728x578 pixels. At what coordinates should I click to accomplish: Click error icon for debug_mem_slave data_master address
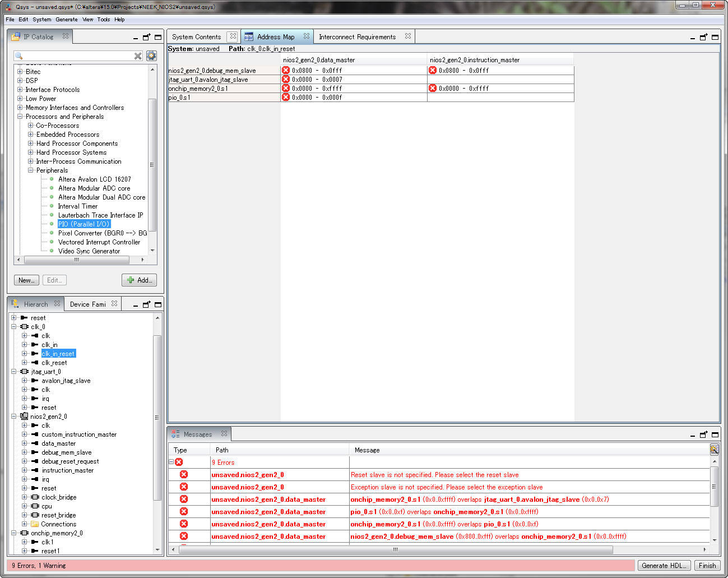click(x=286, y=71)
